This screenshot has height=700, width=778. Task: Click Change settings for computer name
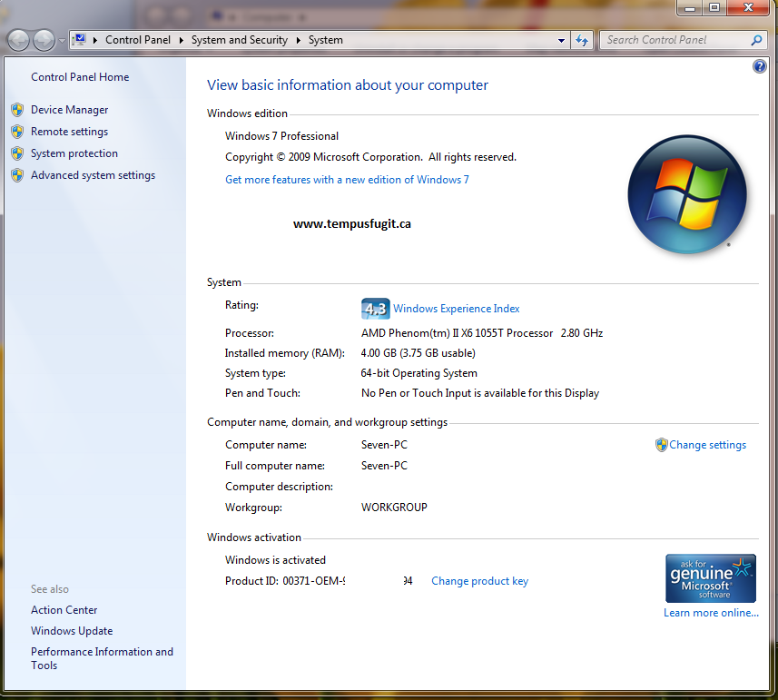coord(707,445)
